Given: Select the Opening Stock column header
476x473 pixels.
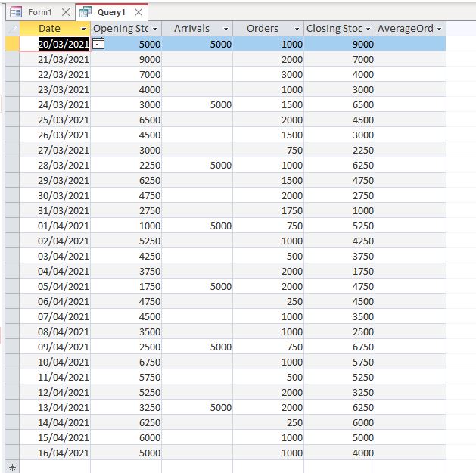Looking at the screenshot, I should point(126,29).
